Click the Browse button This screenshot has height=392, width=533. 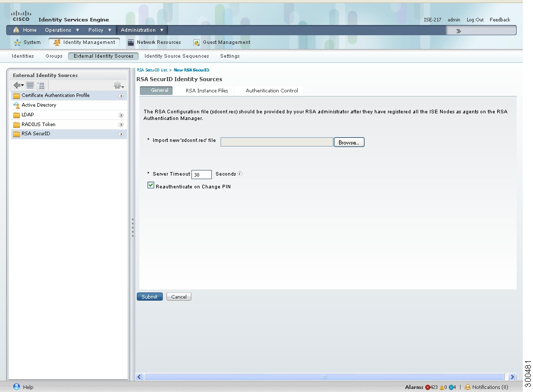pos(349,142)
